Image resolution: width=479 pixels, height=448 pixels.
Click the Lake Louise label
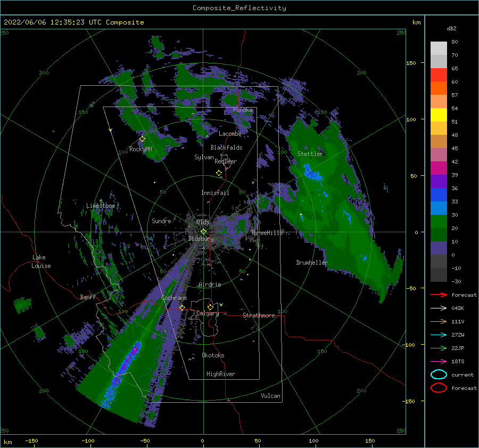(41, 262)
